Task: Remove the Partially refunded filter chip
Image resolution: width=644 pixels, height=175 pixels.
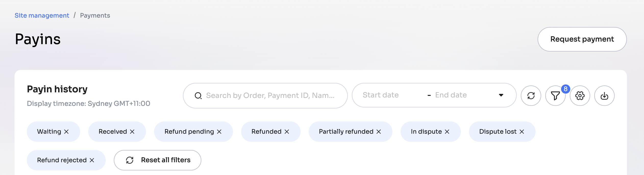Action: click(x=379, y=132)
